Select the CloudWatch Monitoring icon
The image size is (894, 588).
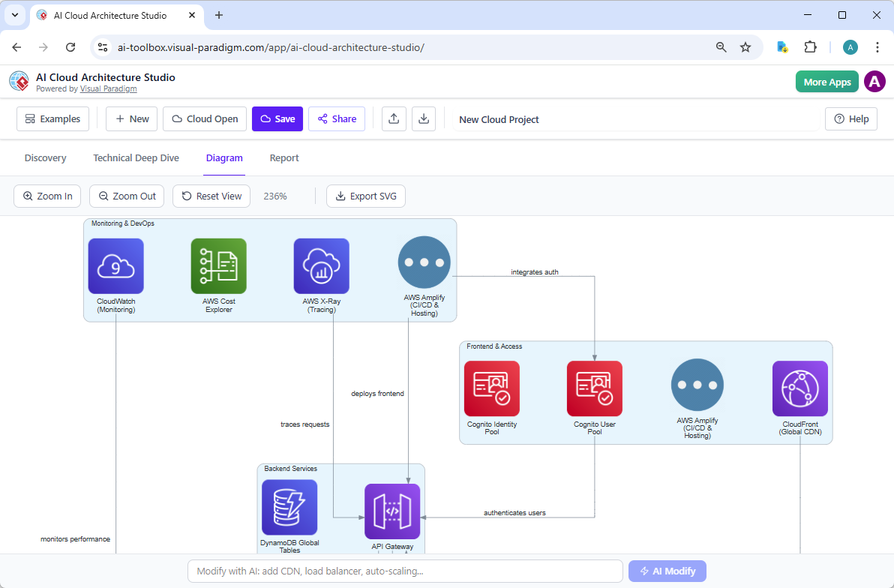coord(115,265)
